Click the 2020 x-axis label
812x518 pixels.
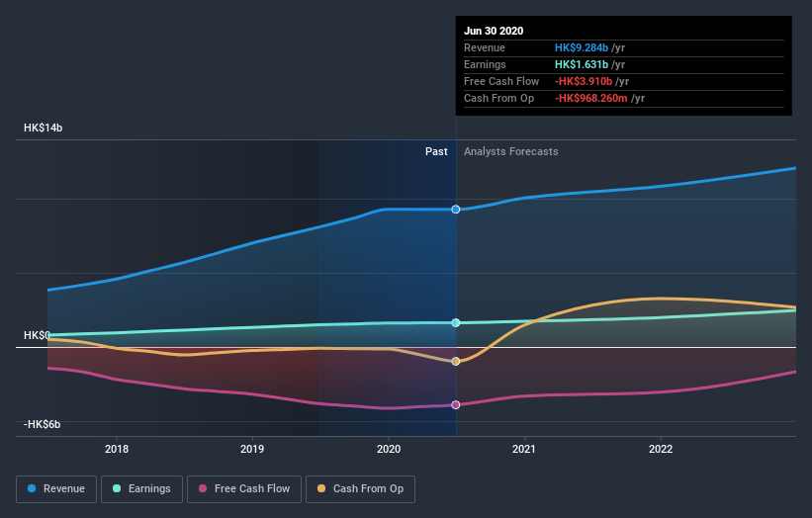389,449
